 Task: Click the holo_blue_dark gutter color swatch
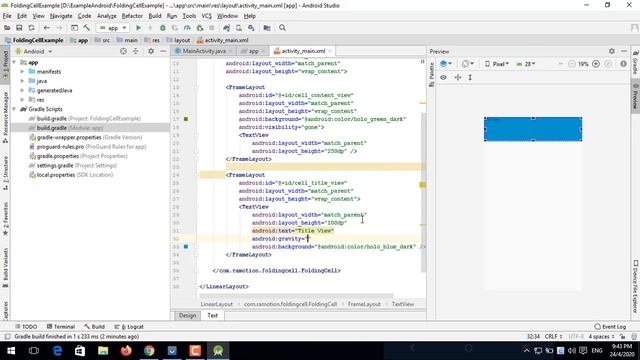(186, 247)
